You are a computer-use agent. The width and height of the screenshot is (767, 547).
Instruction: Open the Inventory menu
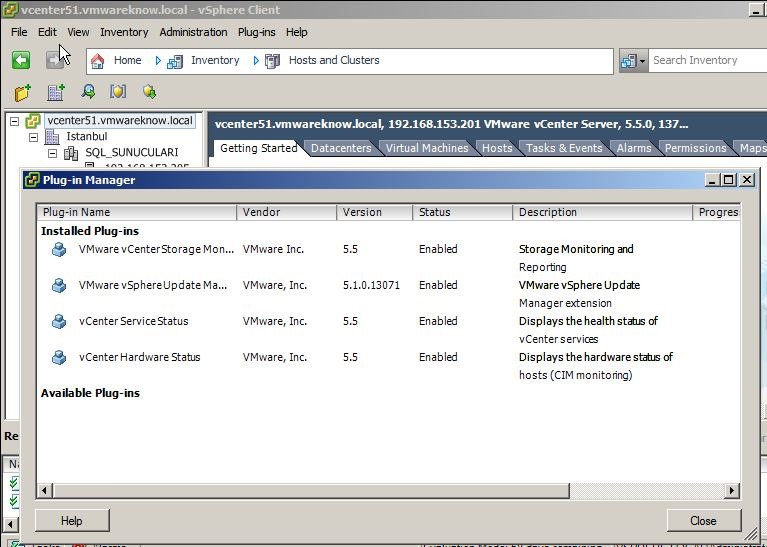(x=124, y=32)
